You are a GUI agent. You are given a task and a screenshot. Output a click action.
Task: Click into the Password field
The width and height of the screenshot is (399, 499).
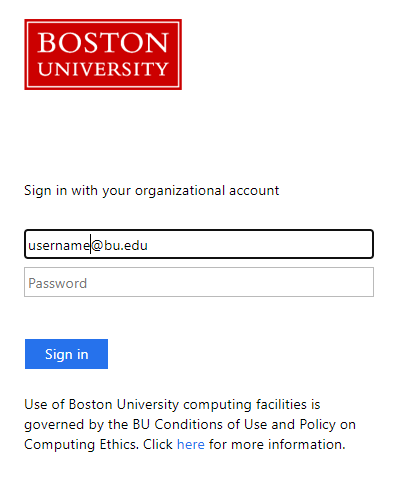(x=199, y=282)
